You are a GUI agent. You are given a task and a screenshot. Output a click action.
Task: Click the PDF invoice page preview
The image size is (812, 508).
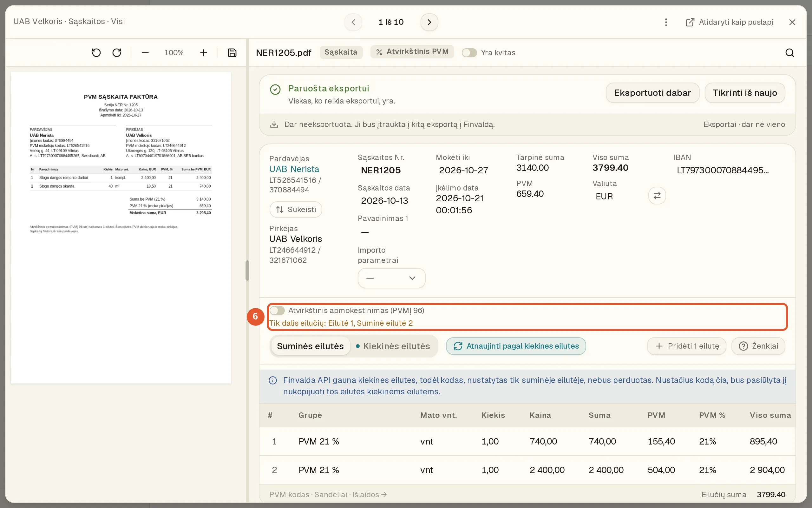(x=121, y=227)
